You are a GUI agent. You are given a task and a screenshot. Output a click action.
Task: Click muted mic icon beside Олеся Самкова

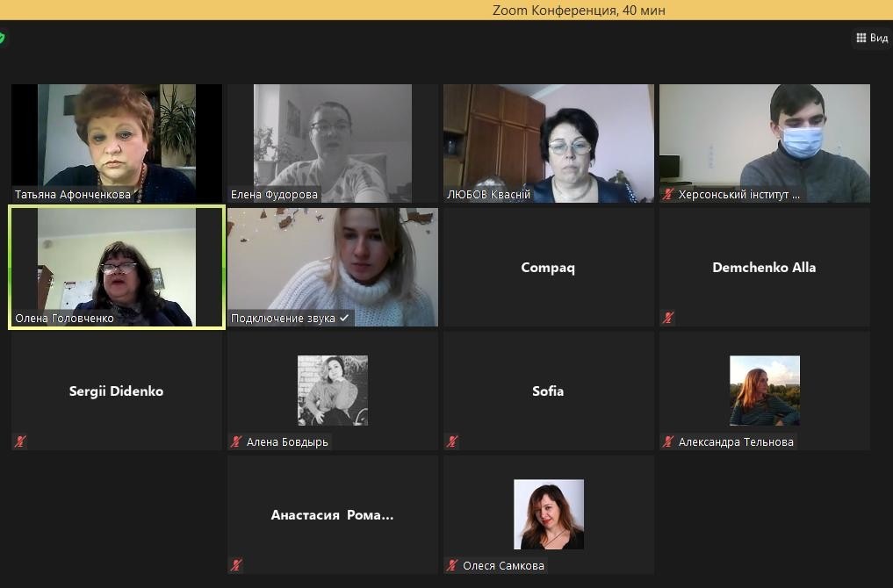[x=452, y=565]
